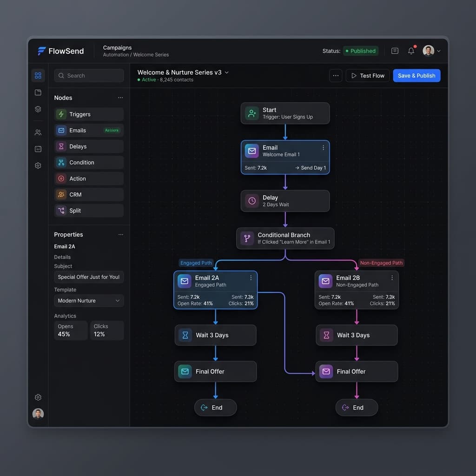Open the Email 2B node kebab menu
The height and width of the screenshot is (476, 476).
392,278
